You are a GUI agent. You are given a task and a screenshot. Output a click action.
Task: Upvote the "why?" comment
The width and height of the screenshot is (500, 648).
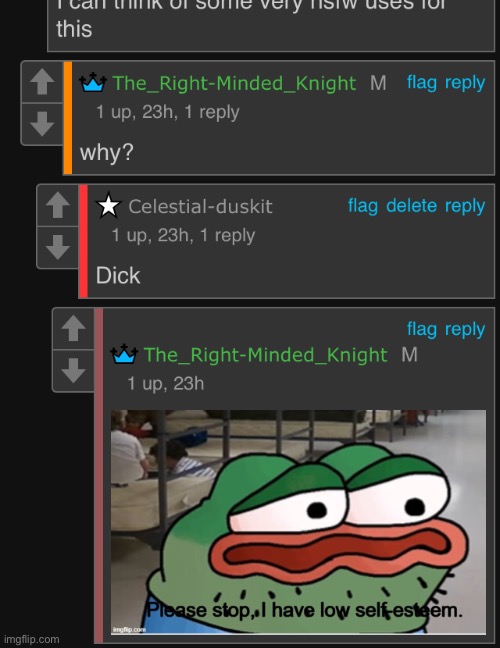point(42,82)
